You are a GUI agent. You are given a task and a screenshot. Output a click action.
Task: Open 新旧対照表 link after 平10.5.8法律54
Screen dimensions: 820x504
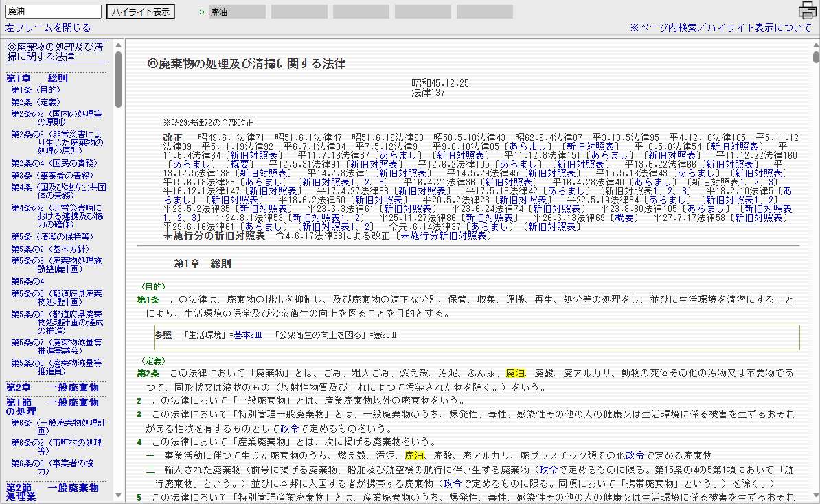click(x=734, y=146)
